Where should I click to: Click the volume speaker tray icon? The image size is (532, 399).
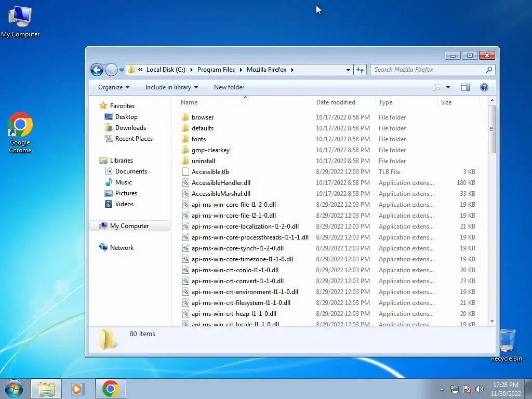click(x=480, y=389)
